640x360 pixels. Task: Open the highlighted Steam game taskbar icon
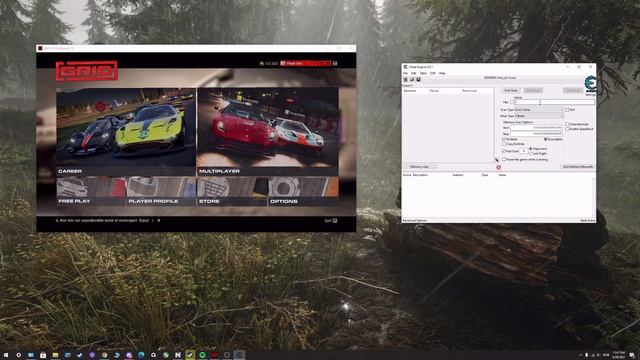click(x=190, y=355)
